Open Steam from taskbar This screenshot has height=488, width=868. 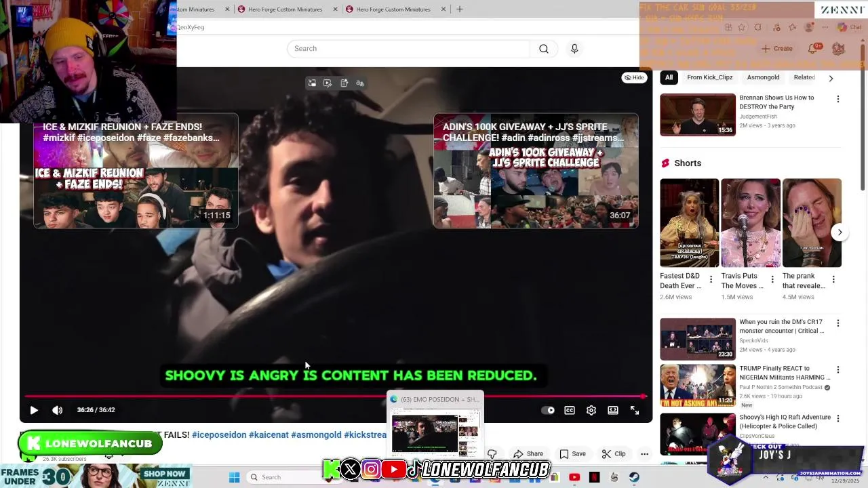[x=634, y=477]
